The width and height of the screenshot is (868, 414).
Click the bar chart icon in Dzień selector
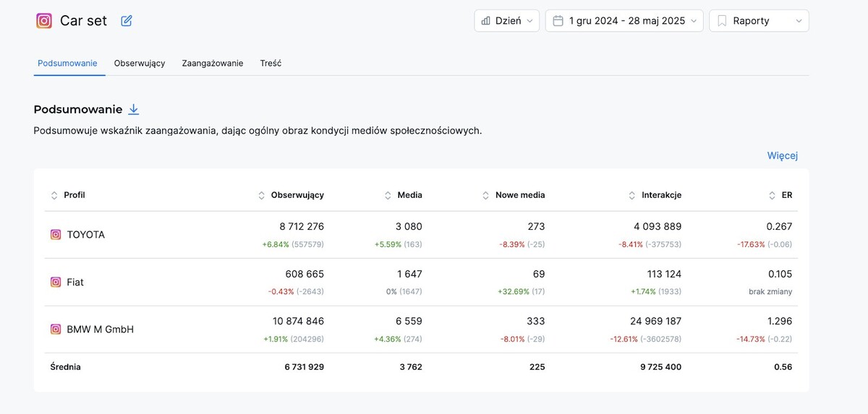click(x=486, y=21)
